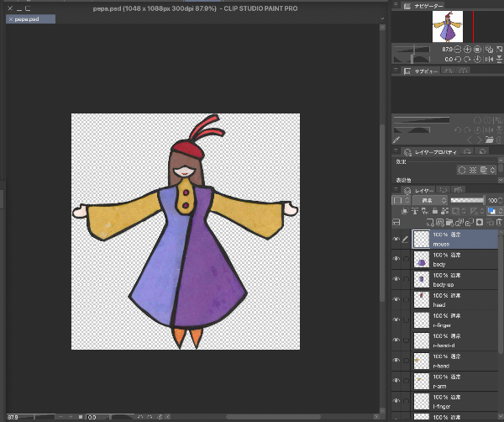Hide the body layer

396,260
